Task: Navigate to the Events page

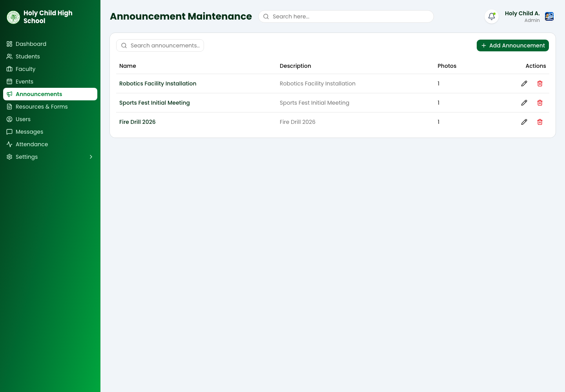Action: [50, 82]
